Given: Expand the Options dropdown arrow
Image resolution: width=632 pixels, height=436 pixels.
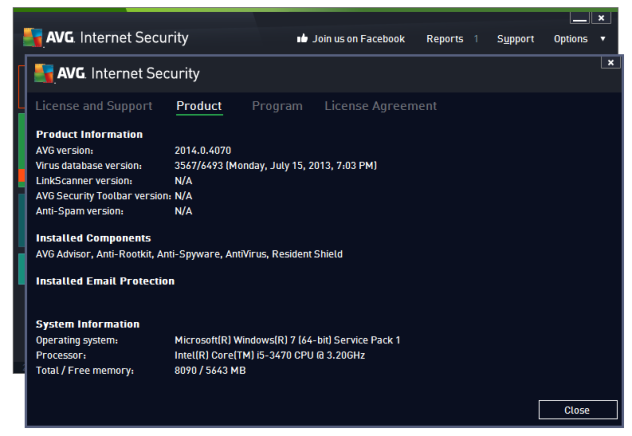Looking at the screenshot, I should tap(603, 39).
